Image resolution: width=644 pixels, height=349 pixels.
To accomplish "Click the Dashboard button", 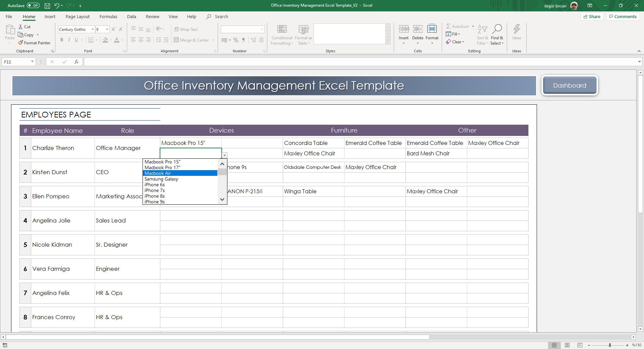I will coord(569,85).
